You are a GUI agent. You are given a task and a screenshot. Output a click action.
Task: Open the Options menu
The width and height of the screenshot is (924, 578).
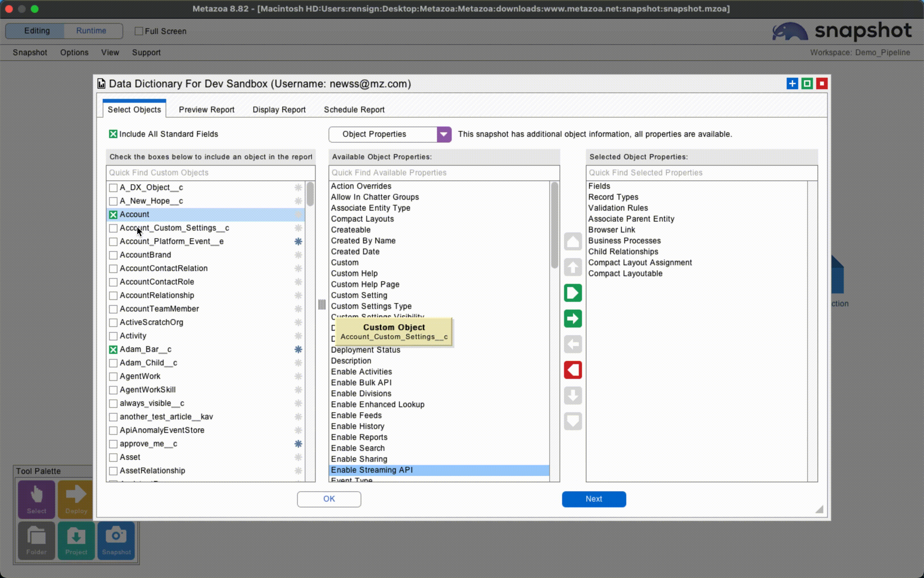[74, 52]
